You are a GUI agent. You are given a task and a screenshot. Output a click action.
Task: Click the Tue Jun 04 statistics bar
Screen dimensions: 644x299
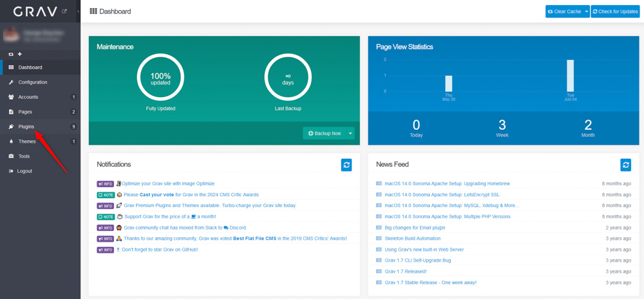[570, 76]
